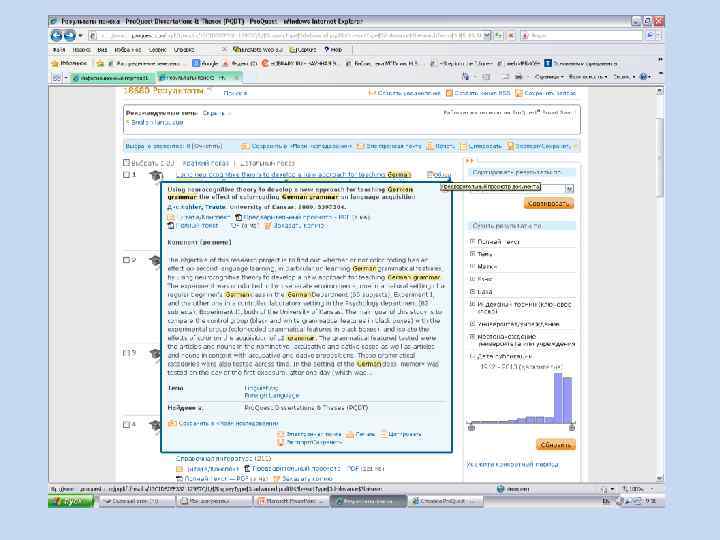Click the Set up alert icon
This screenshot has width=720, height=540.
[x=372, y=93]
